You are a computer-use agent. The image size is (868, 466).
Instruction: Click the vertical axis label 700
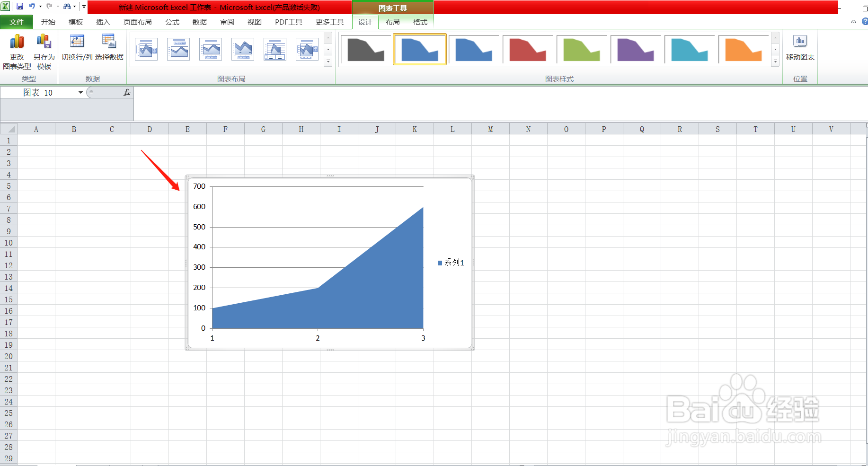click(x=199, y=186)
